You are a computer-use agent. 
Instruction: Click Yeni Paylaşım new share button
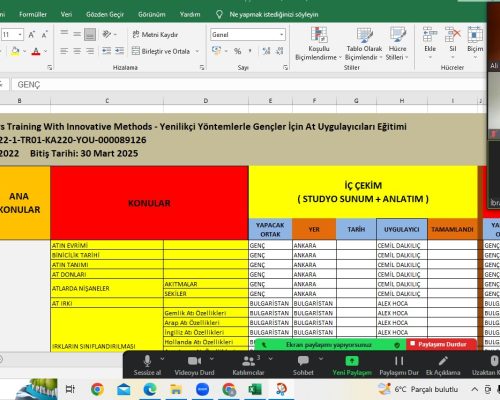[x=352, y=365]
